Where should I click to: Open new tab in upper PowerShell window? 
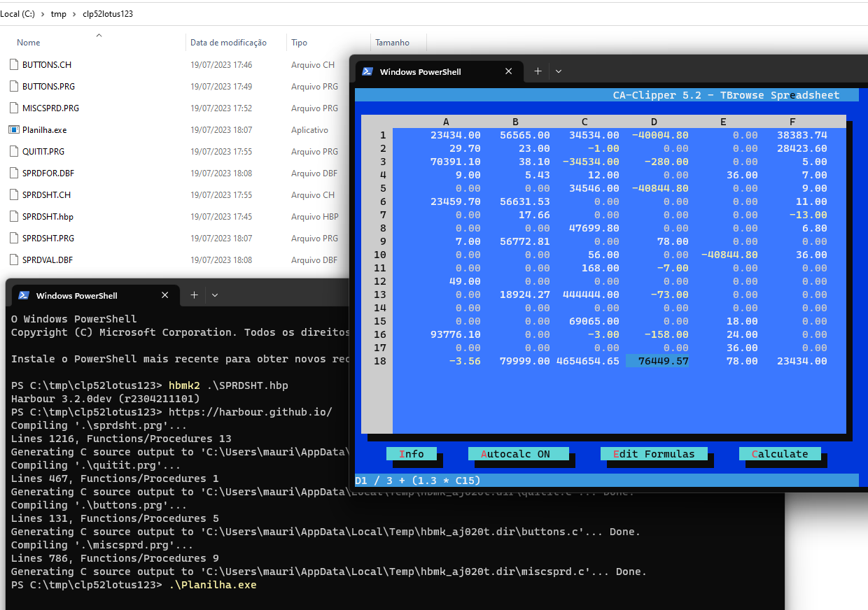point(538,71)
